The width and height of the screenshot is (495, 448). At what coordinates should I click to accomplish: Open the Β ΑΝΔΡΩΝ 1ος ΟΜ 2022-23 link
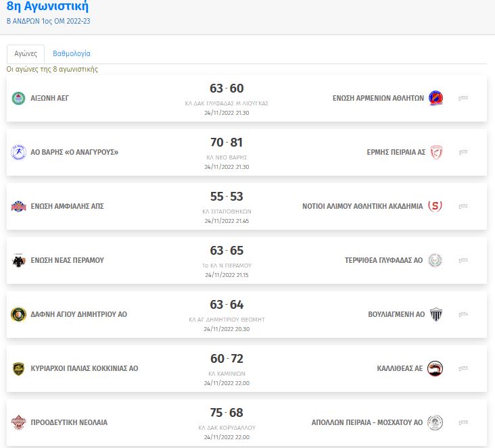click(48, 22)
